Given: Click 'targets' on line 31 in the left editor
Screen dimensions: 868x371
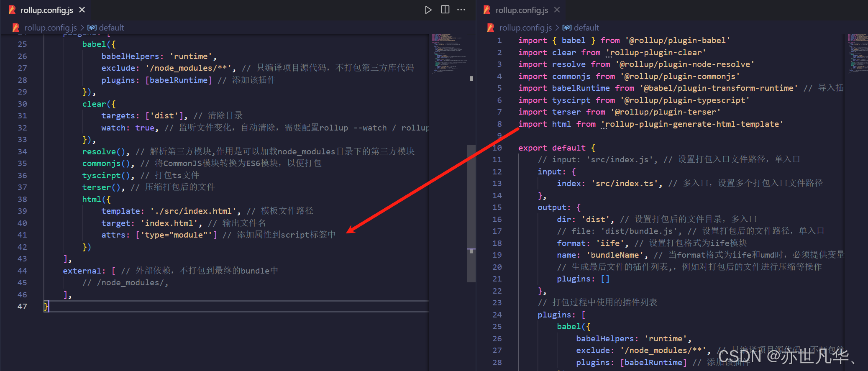Looking at the screenshot, I should [x=118, y=116].
